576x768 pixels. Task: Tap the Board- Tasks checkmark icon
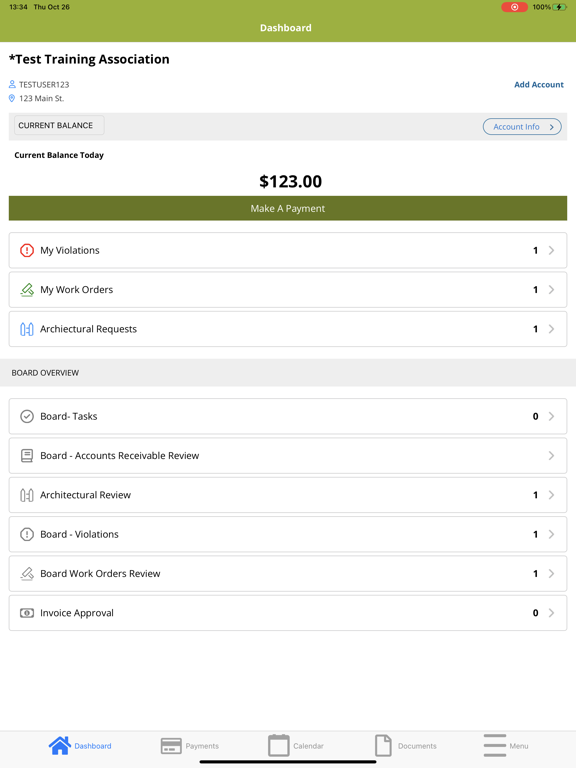pos(27,416)
